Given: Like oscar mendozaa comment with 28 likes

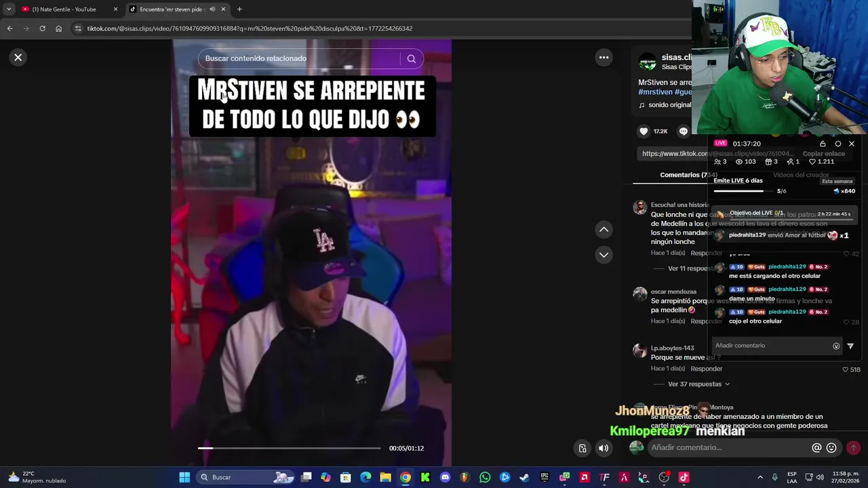Looking at the screenshot, I should point(846,322).
